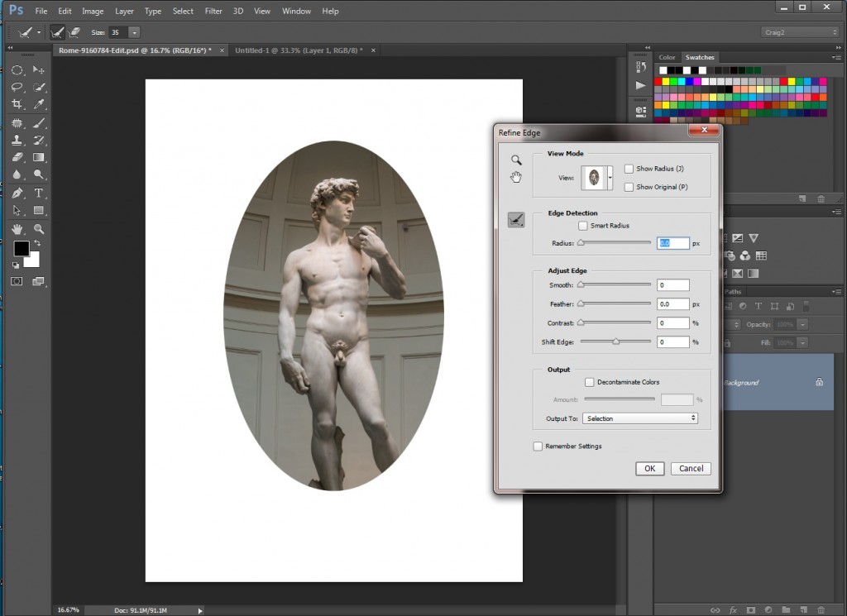This screenshot has width=847, height=616.
Task: Toggle Quick Mask mode
Action: pos(17,281)
